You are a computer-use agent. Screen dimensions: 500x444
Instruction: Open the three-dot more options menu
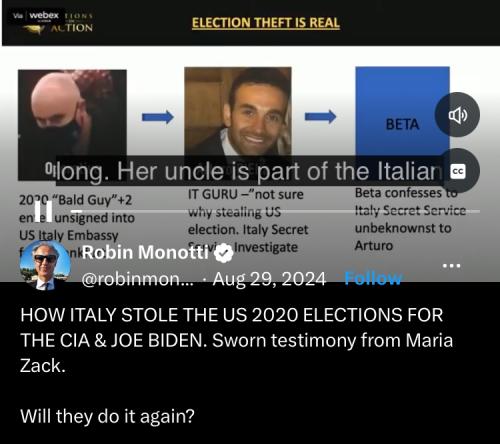[x=451, y=266]
